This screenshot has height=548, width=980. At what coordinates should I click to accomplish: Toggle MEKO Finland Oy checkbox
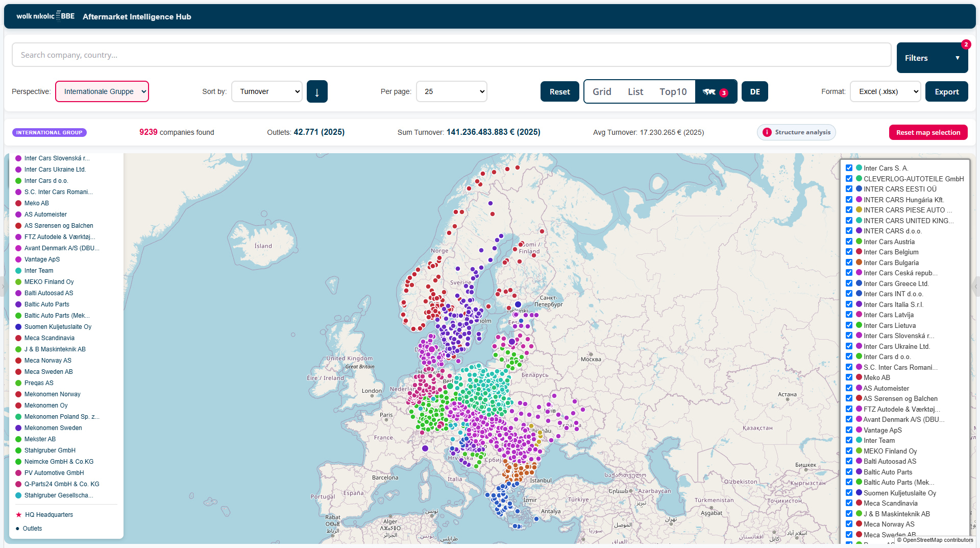tap(849, 451)
